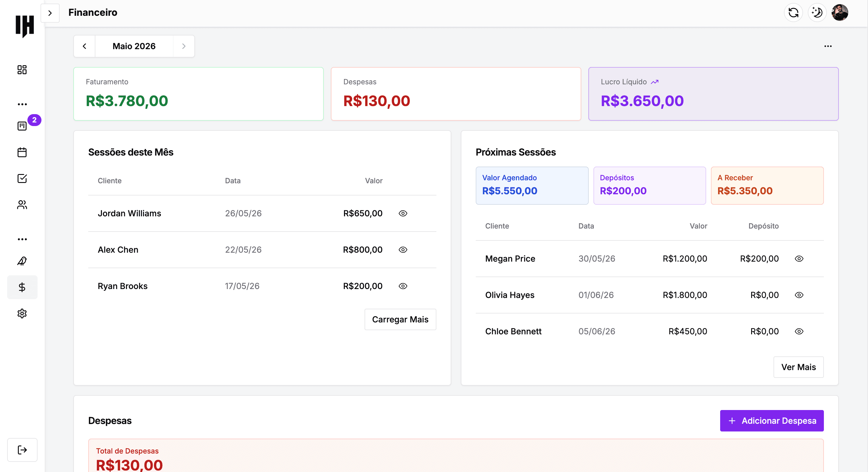Click the value R$800,00 for Alex Chen
Image resolution: width=868 pixels, height=472 pixels.
362,250
